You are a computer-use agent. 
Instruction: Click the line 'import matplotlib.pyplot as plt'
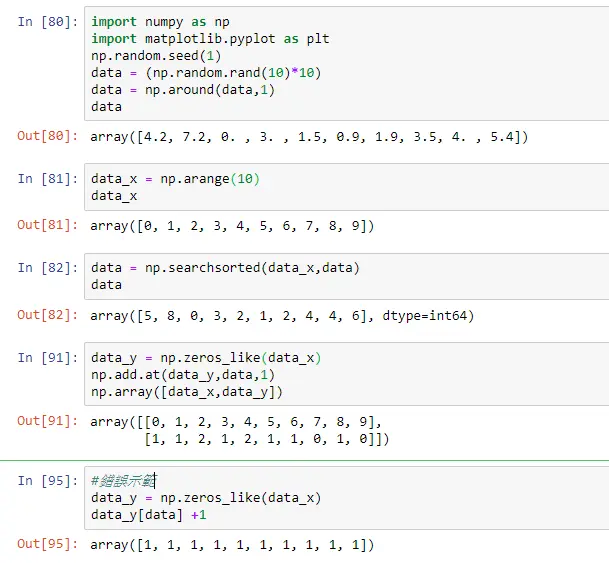click(210, 39)
